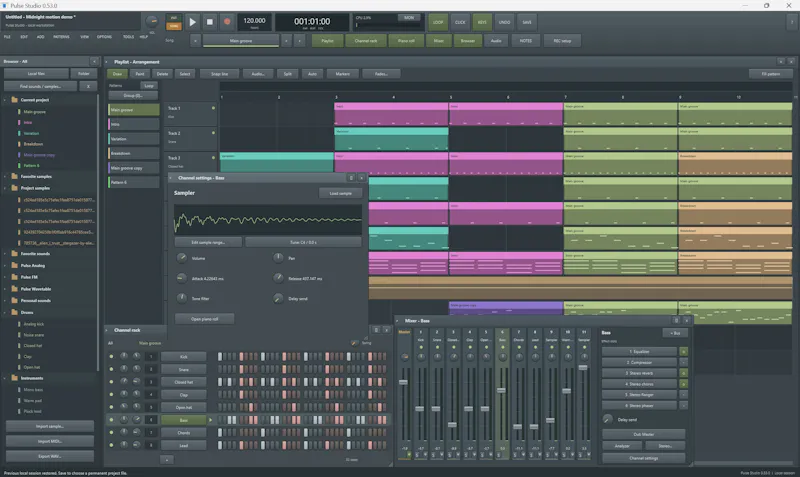Open the Group dropdown in patterns list
Viewport: 800px width, 477px height.
pos(133,95)
